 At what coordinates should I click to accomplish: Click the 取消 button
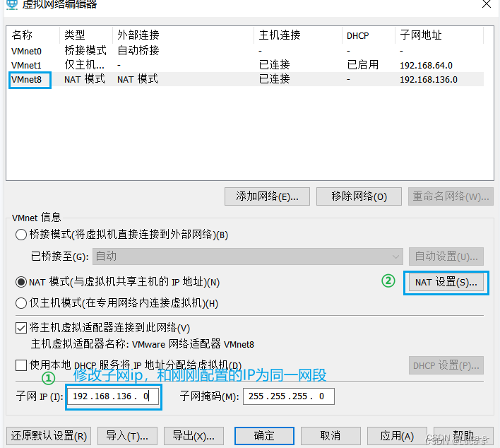[331, 436]
